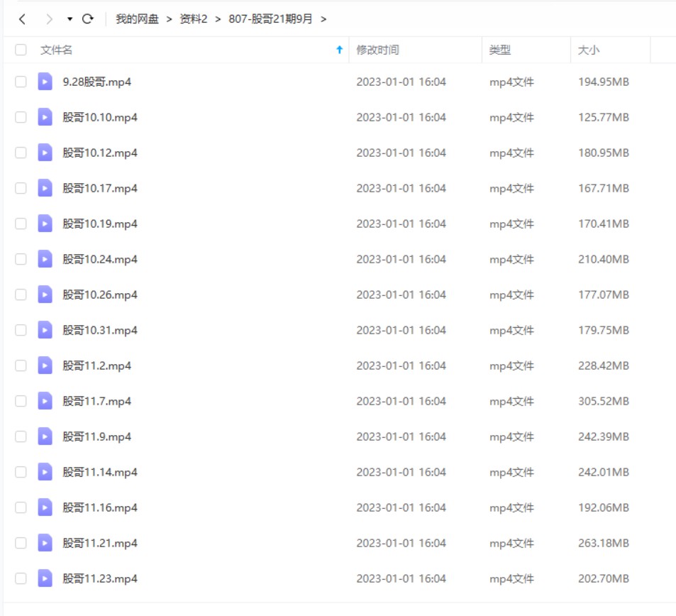Viewport: 676px width, 616px height.
Task: Click the video icon of 股哥10.24.mp4
Action: [x=45, y=259]
